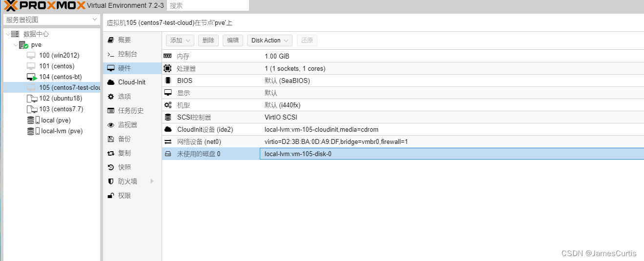644x261 pixels.
Task: Click the 删除 delete button
Action: click(x=208, y=40)
